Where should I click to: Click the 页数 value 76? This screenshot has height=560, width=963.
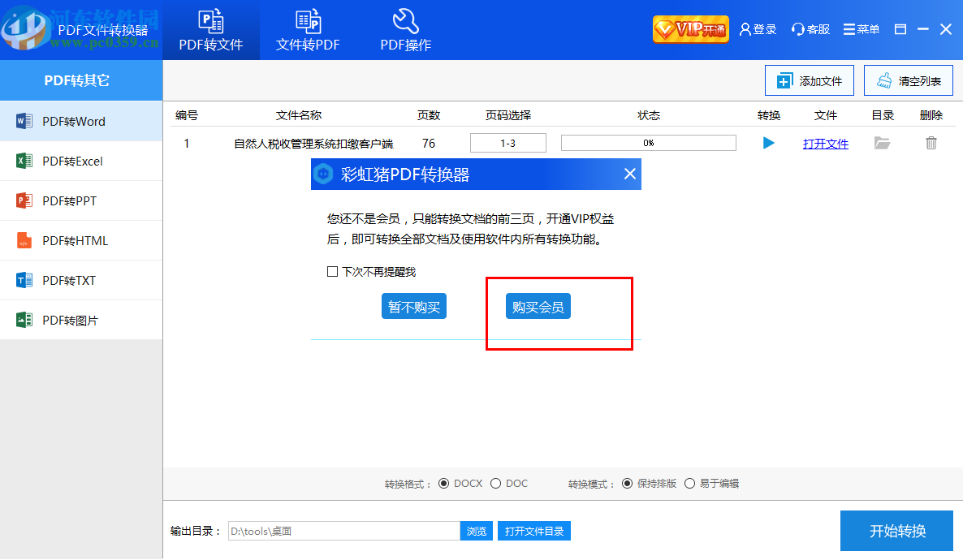tap(429, 143)
